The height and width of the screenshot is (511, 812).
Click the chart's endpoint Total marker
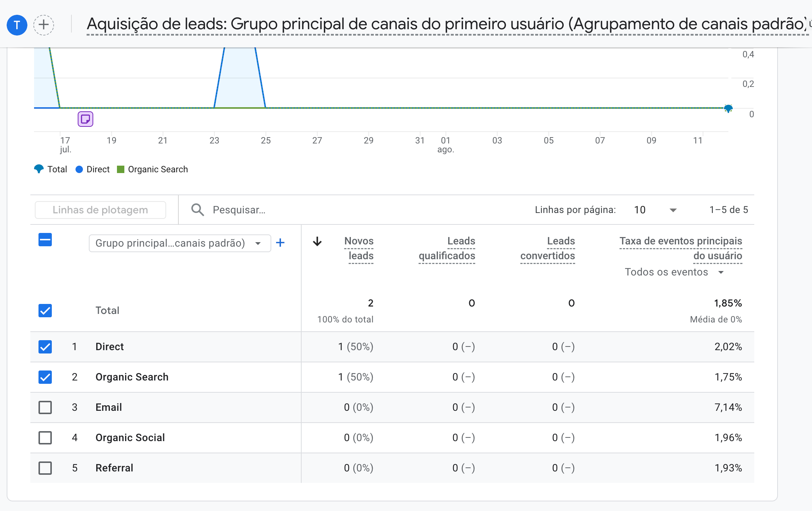(728, 109)
